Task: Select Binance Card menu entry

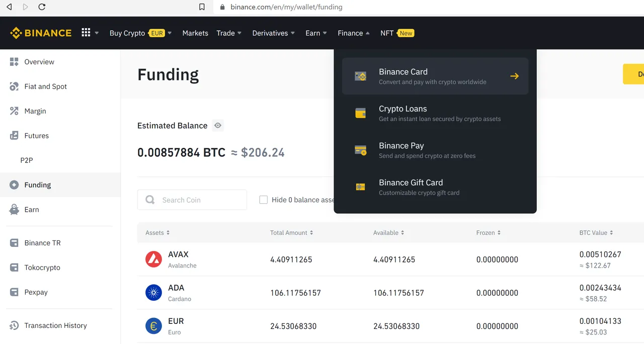Action: [x=435, y=76]
